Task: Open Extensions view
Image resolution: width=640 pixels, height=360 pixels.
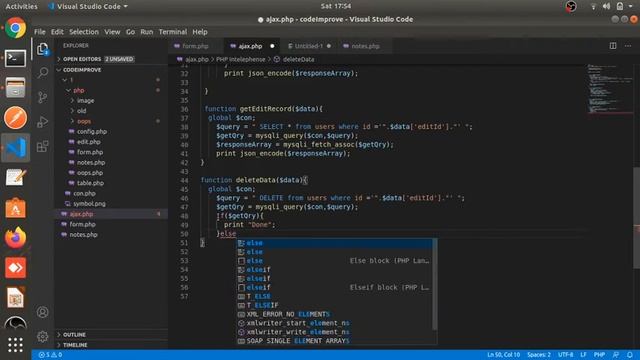Action: tap(42, 146)
